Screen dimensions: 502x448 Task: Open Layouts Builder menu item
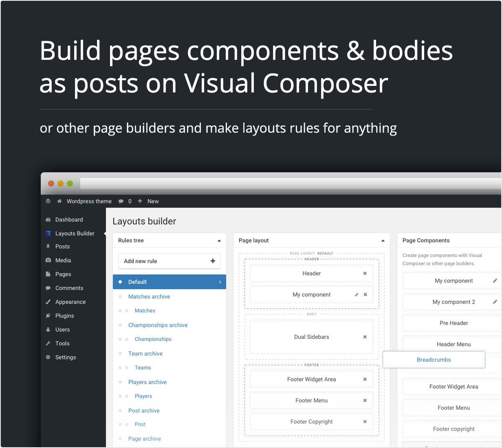75,233
